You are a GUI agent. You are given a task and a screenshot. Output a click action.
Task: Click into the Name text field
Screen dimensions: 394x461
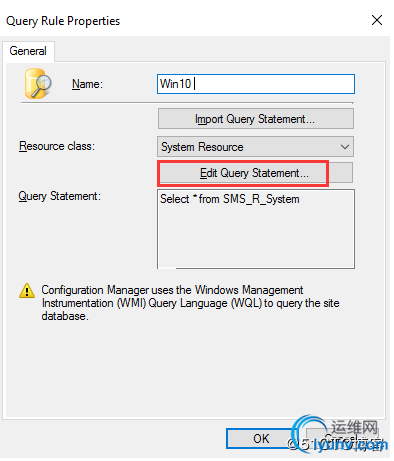tap(256, 84)
